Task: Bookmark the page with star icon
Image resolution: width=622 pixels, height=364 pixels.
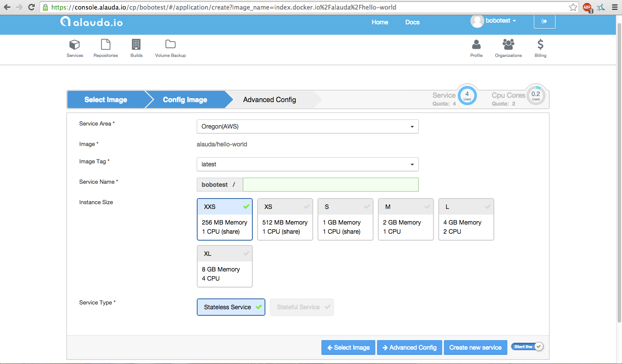Action: pyautogui.click(x=573, y=7)
